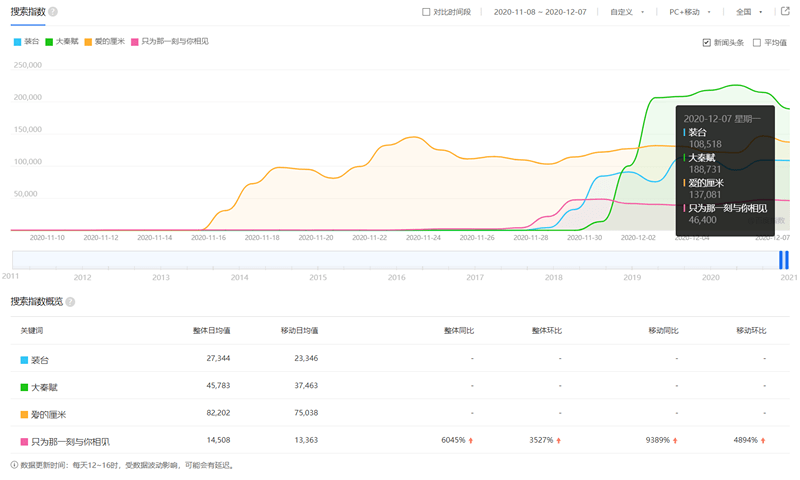Select the 搜索指数 tab
Screen dimensions: 800x480
pos(28,12)
